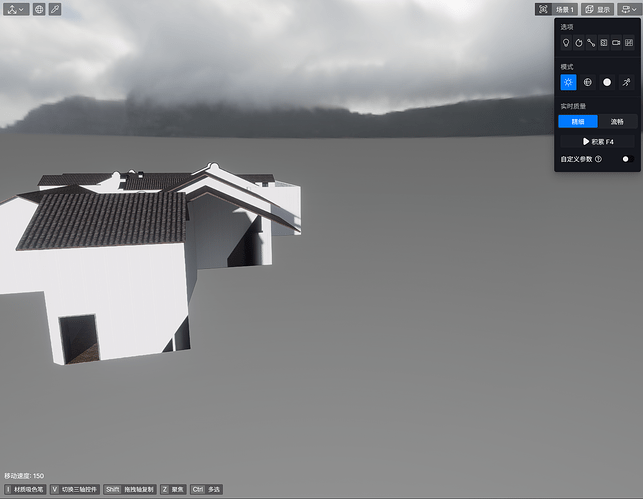Toggle the camera option icon
The image size is (643, 499).
click(x=616, y=43)
